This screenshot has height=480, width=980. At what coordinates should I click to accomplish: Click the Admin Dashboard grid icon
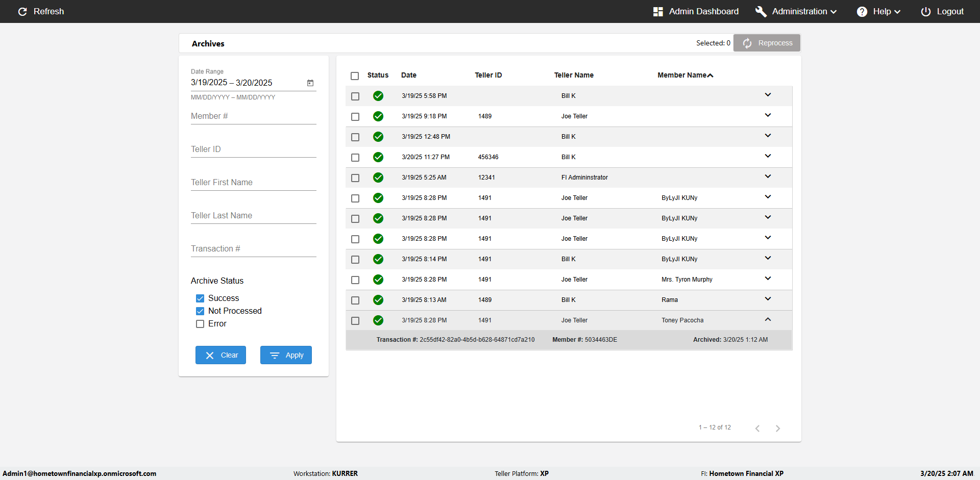point(658,12)
